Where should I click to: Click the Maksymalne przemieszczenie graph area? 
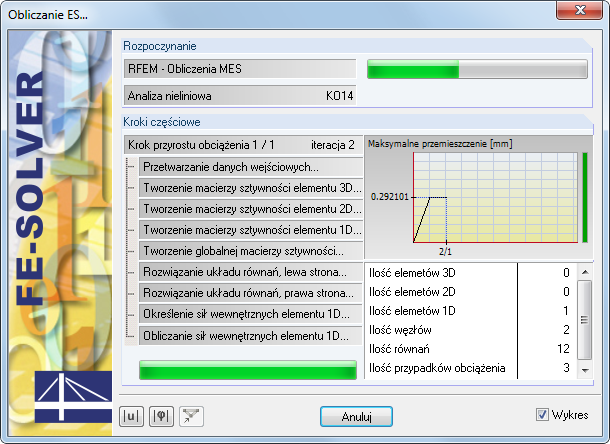point(495,197)
